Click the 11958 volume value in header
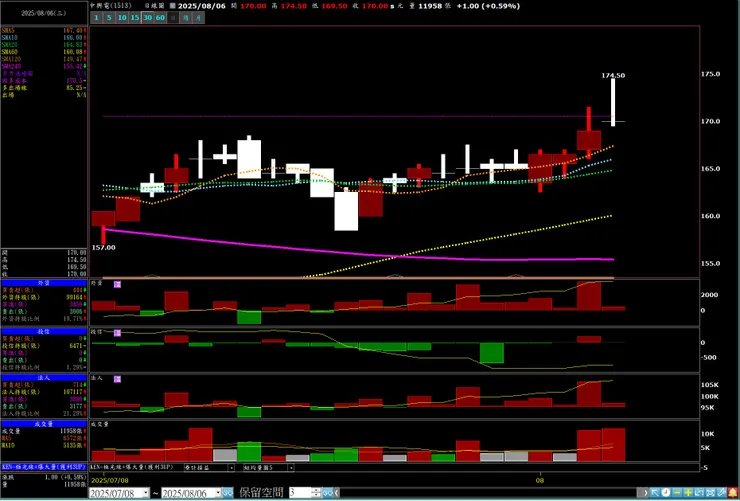The width and height of the screenshot is (740, 501). (429, 6)
